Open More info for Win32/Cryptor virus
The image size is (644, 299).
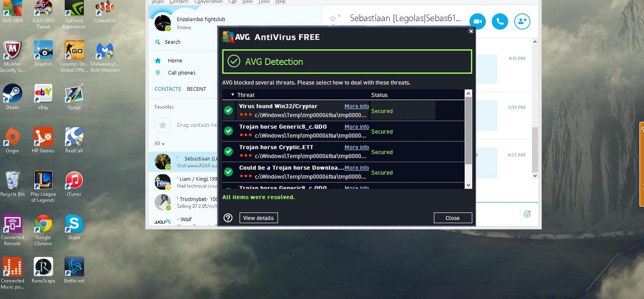pyautogui.click(x=357, y=106)
